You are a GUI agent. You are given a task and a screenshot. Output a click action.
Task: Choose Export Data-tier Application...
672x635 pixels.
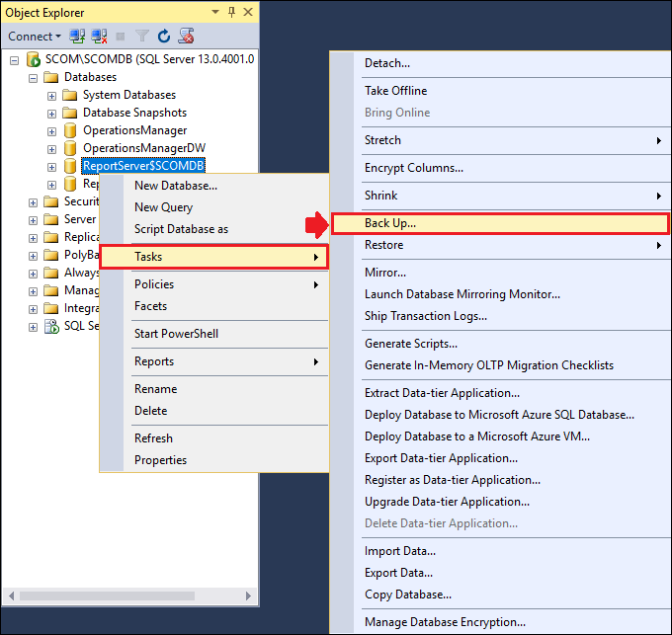[x=500, y=458]
